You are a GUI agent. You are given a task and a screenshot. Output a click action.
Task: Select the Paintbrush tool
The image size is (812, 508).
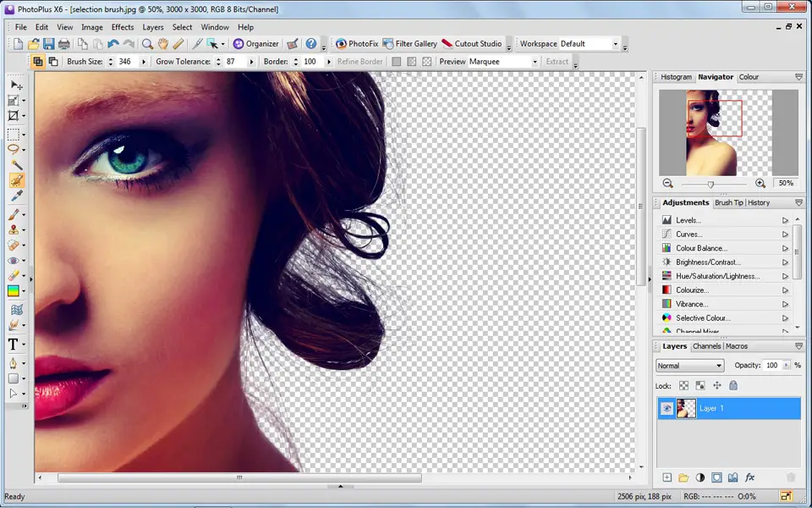(x=14, y=214)
